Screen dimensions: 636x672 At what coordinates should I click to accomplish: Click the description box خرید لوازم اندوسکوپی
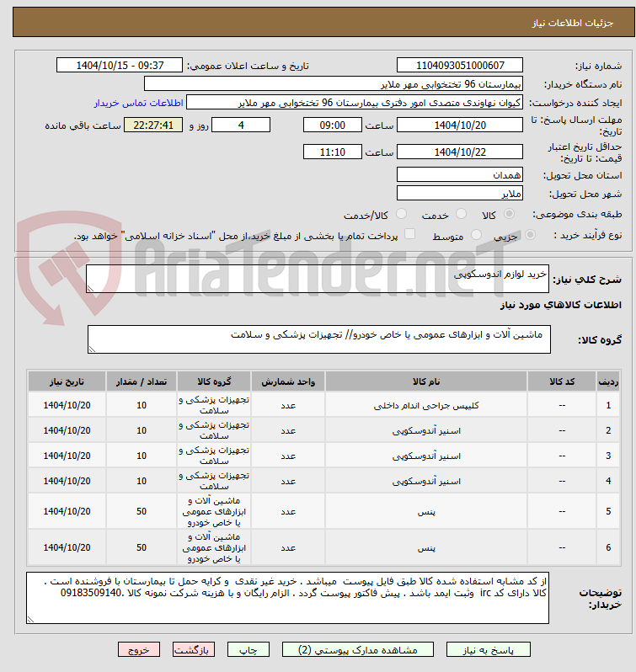(x=318, y=279)
